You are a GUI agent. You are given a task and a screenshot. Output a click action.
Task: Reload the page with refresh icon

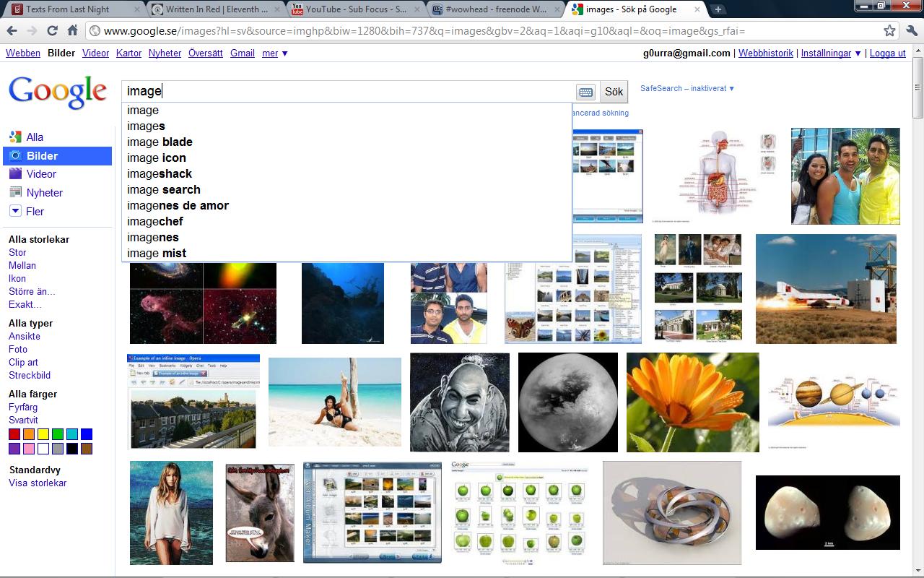52,31
